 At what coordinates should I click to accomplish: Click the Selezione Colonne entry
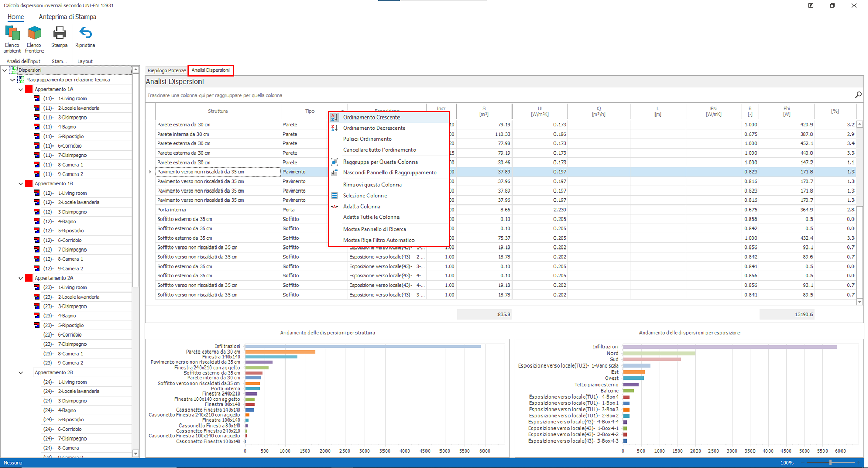click(x=364, y=196)
